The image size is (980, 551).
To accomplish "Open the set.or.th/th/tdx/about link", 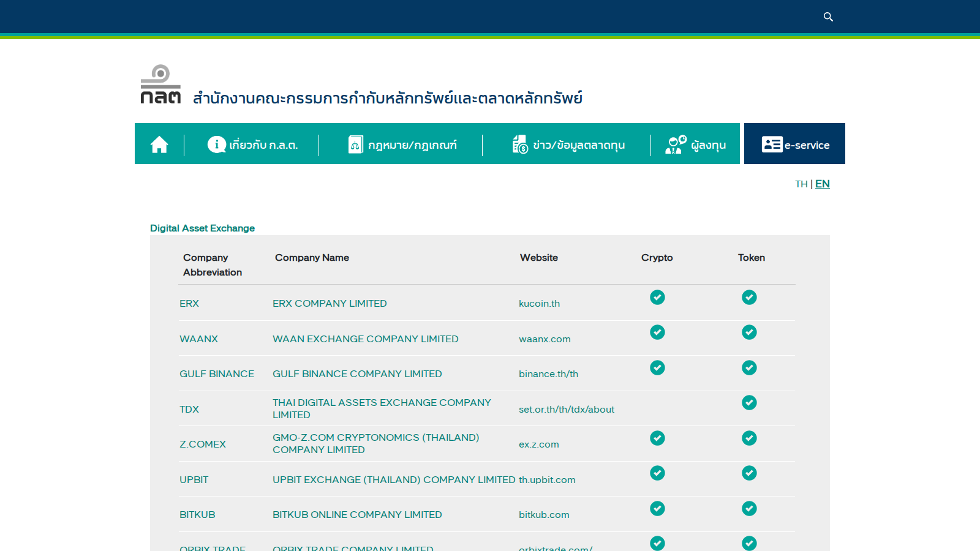I will click(567, 410).
